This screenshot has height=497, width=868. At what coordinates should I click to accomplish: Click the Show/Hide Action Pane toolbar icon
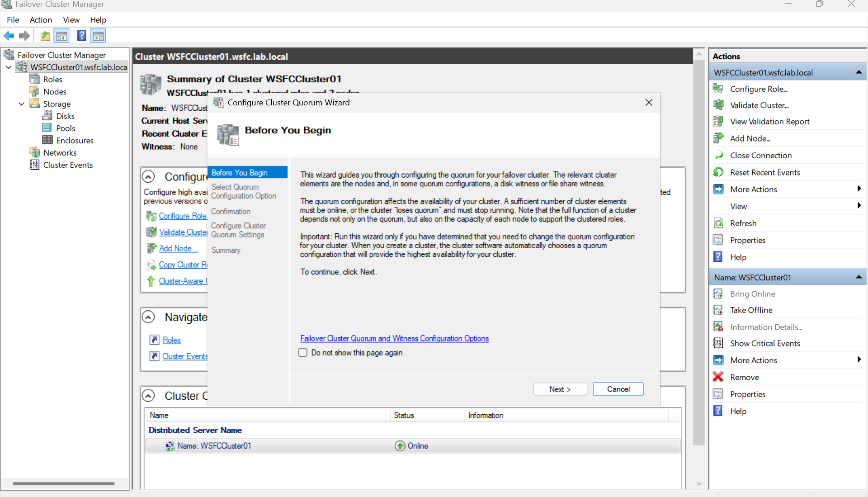(x=99, y=36)
